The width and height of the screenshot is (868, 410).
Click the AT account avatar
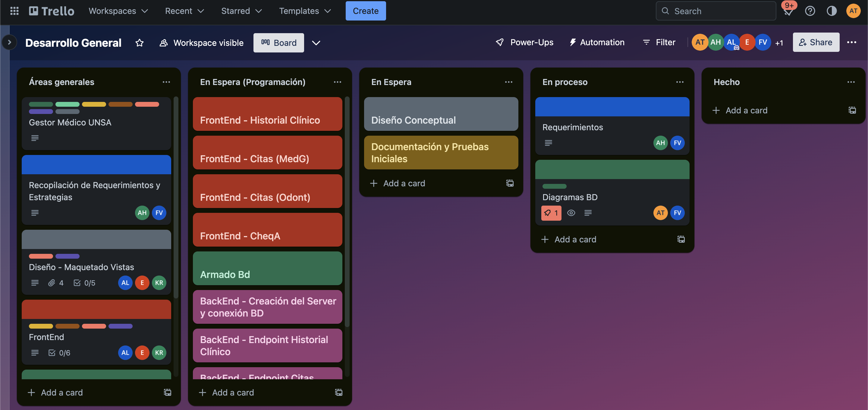(853, 11)
